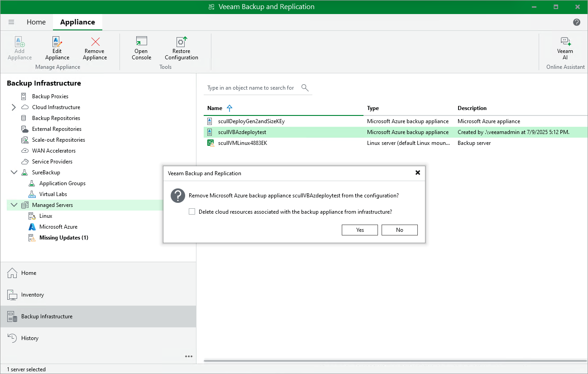Cancel removal by clicking No
Viewport: 588px width, 374px height.
pyautogui.click(x=400, y=230)
